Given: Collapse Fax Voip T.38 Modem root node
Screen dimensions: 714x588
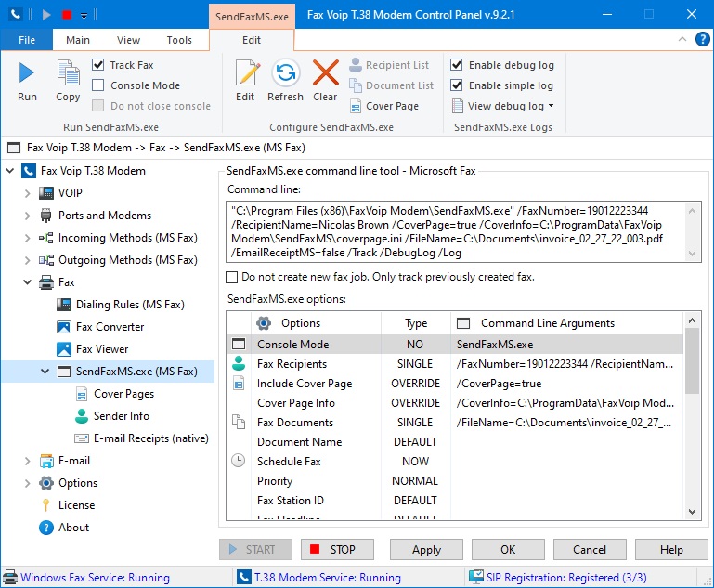Looking at the screenshot, I should (10, 171).
